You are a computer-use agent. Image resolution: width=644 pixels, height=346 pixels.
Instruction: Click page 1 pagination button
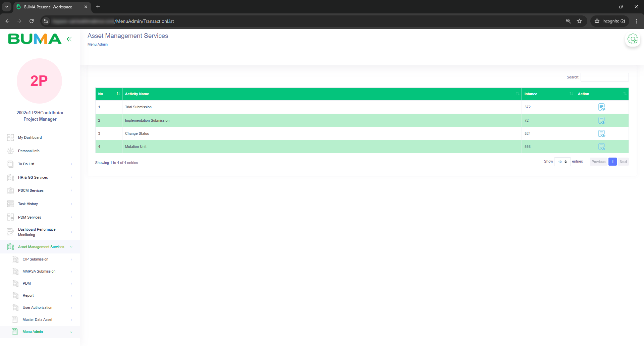(x=612, y=162)
